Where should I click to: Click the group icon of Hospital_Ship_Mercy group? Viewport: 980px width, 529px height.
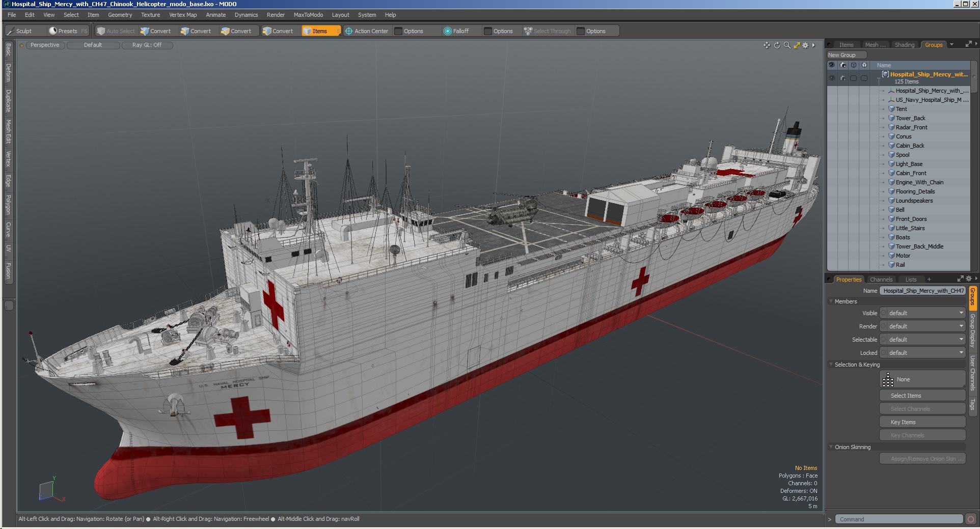click(x=885, y=74)
